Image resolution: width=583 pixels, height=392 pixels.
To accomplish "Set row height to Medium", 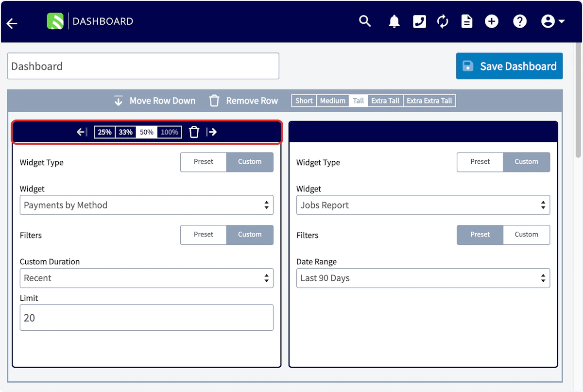I will coord(332,101).
